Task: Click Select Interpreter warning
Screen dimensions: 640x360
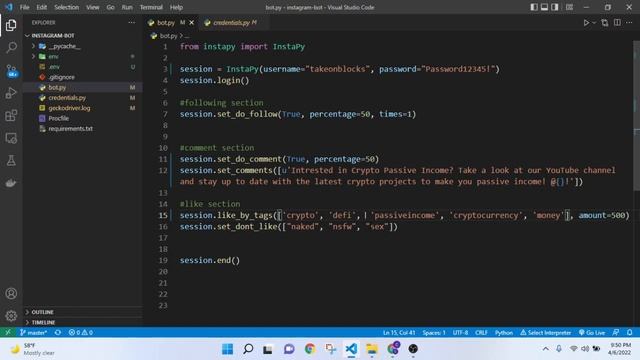Action: point(545,333)
